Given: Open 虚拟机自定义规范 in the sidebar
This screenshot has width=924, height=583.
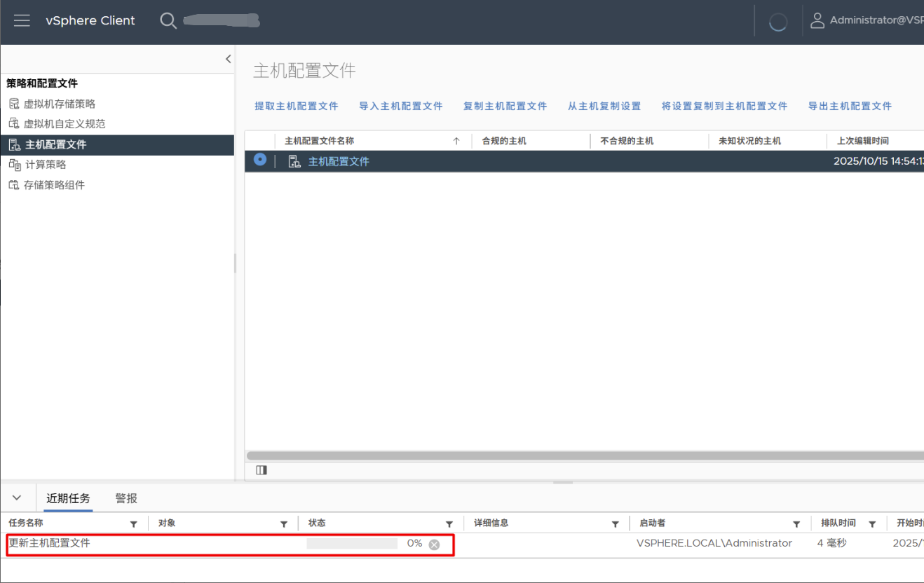Looking at the screenshot, I should (x=64, y=124).
